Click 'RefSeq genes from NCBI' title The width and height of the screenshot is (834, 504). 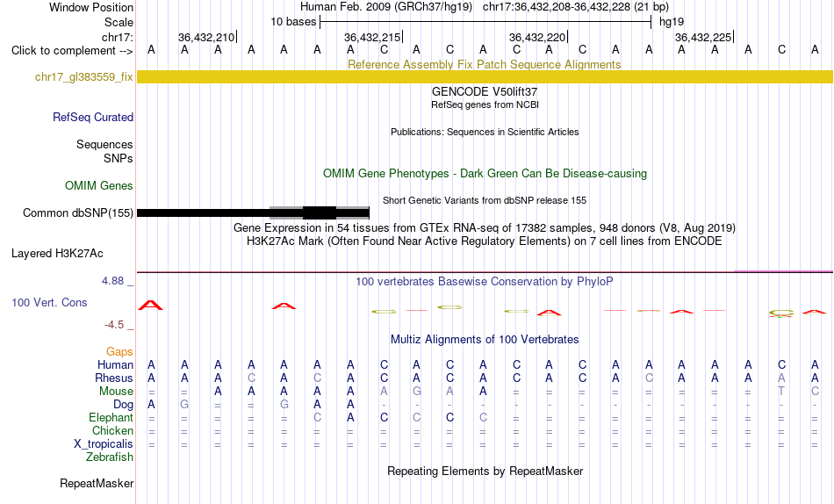[x=485, y=104]
